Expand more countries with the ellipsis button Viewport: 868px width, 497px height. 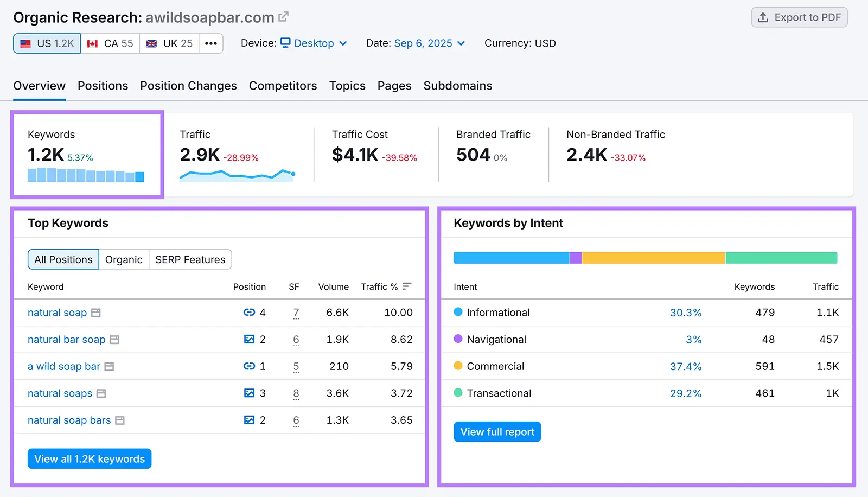pyautogui.click(x=211, y=43)
